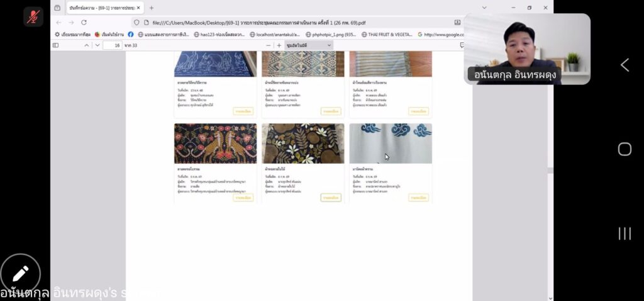Image resolution: width=644 pixels, height=301 pixels.
Task: Click details button under leaf-pattern fabric
Action: [x=331, y=198]
